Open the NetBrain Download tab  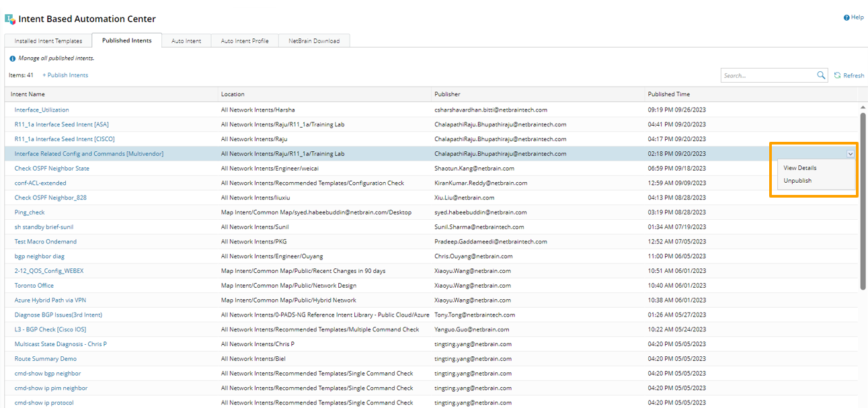(x=314, y=41)
